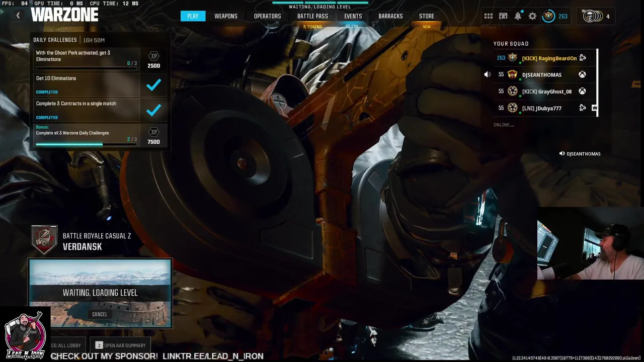Image resolution: width=644 pixels, height=362 pixels.
Task: Click the Battle.net icon next to JDubya777
Action: tap(582, 108)
